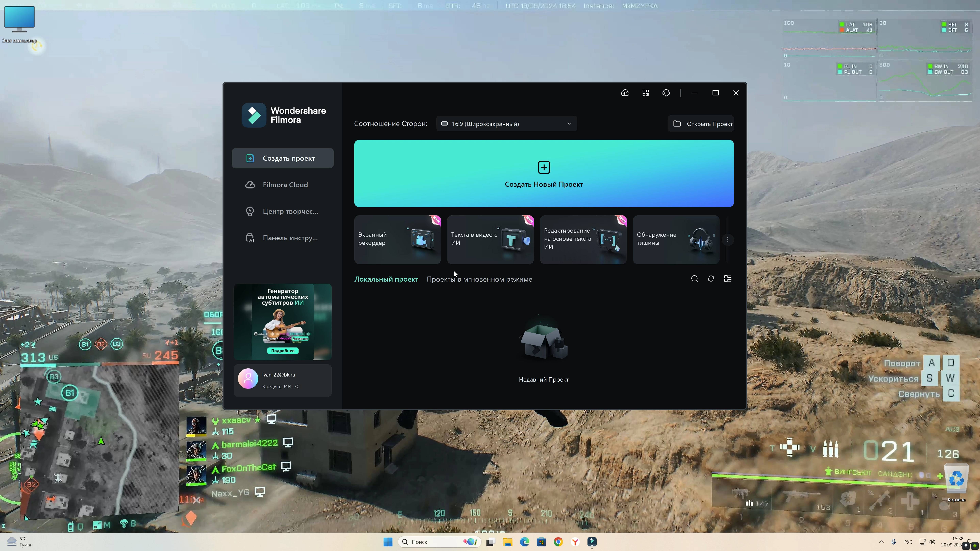Open Filmora Cloud in sidebar
The height and width of the screenshot is (551, 980).
tap(285, 185)
